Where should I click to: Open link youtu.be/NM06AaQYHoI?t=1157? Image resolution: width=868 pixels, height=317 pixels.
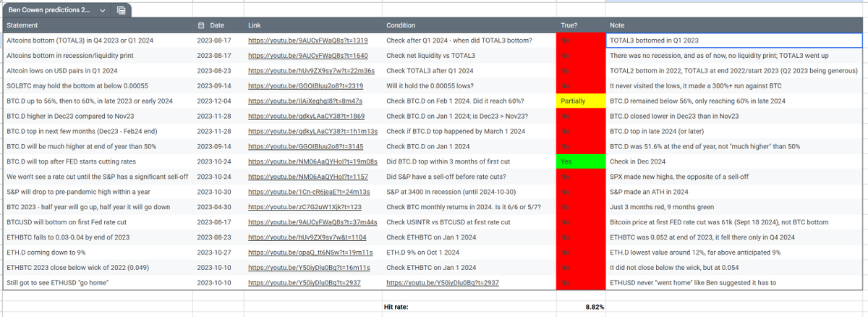(308, 177)
